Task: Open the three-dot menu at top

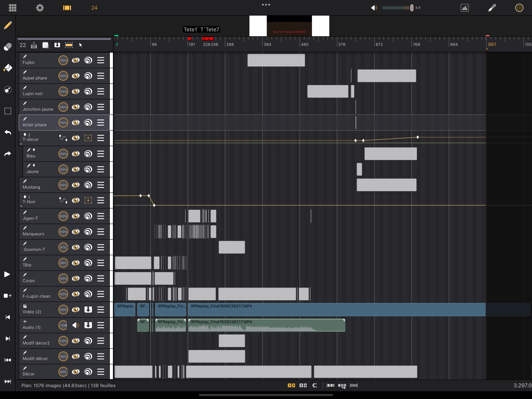Action: (266, 4)
